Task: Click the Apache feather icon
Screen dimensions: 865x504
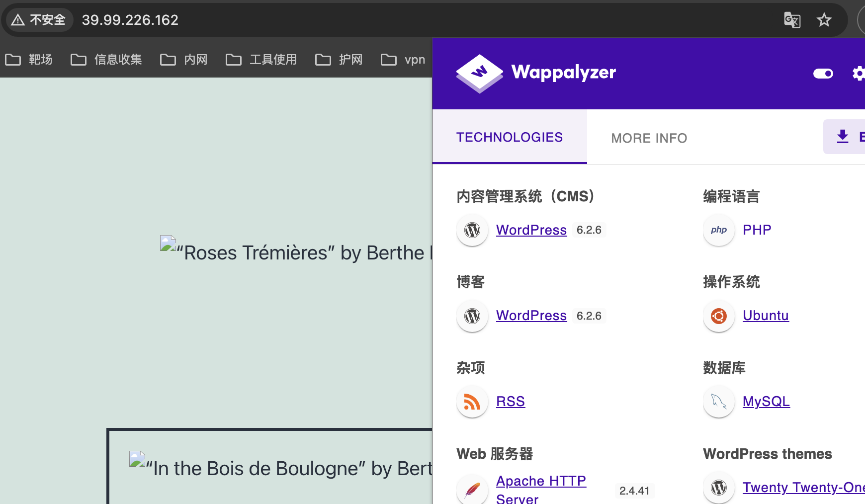Action: point(472,489)
